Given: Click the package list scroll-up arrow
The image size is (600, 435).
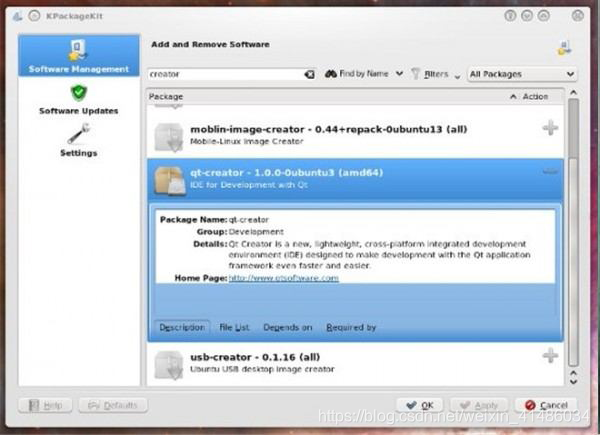Looking at the screenshot, I should (573, 93).
